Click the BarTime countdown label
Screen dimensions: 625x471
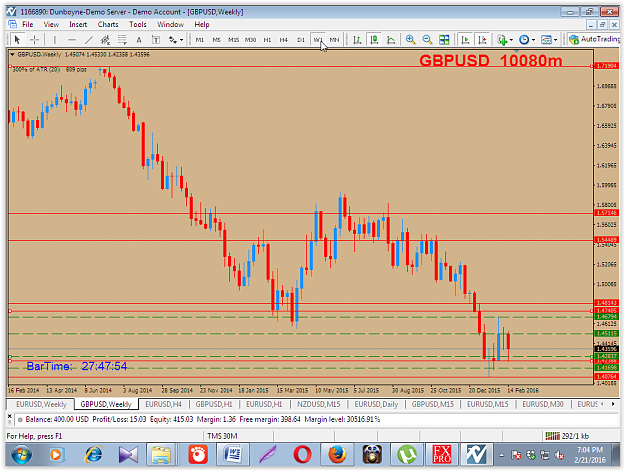pyautogui.click(x=77, y=366)
